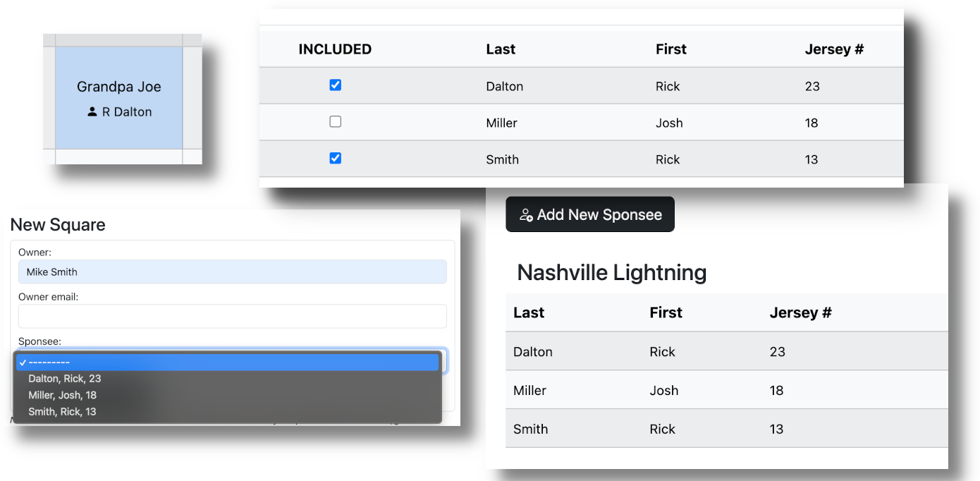Image resolution: width=980 pixels, height=481 pixels.
Task: Click the Owner field containing Mike Smith
Action: [232, 272]
